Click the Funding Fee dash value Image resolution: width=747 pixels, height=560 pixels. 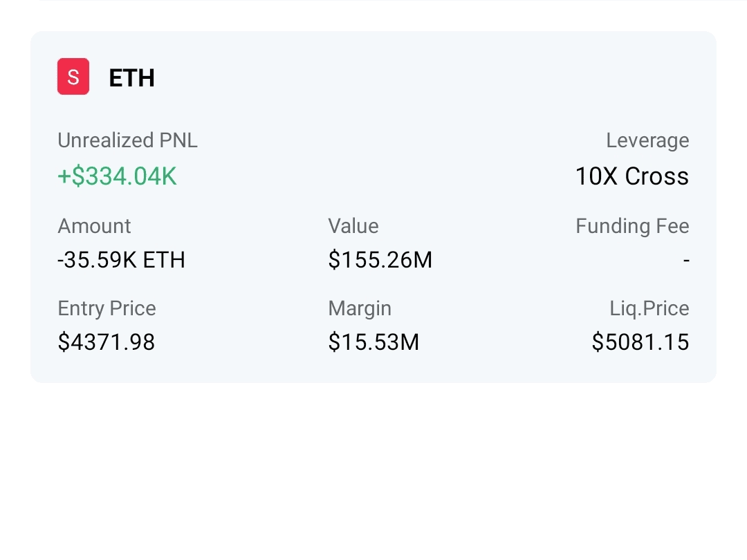tap(685, 261)
